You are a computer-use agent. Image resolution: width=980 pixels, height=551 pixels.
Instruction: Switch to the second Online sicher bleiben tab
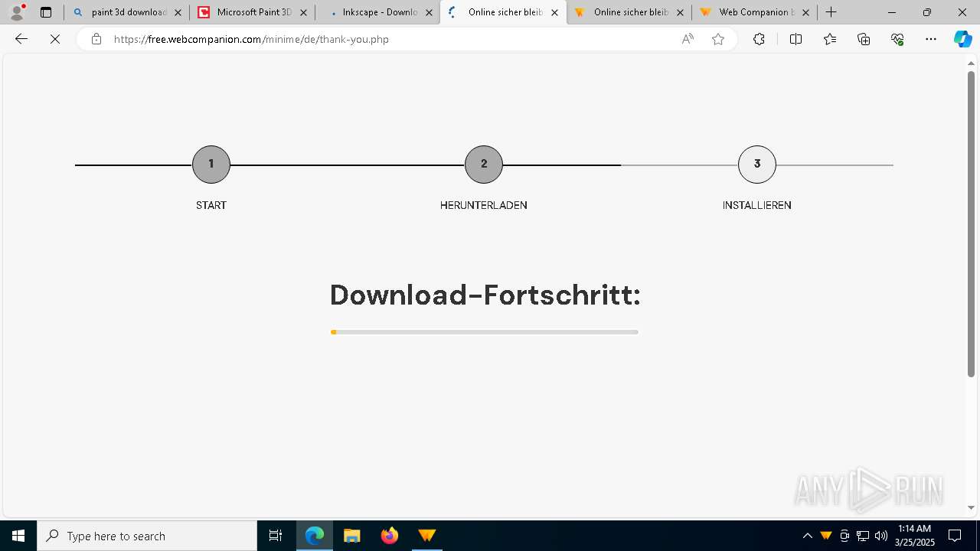click(x=629, y=12)
